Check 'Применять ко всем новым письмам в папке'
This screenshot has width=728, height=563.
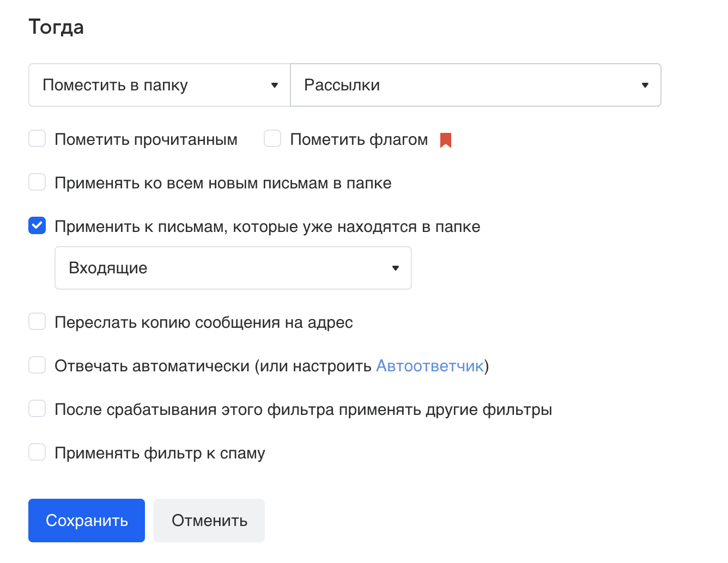(37, 182)
